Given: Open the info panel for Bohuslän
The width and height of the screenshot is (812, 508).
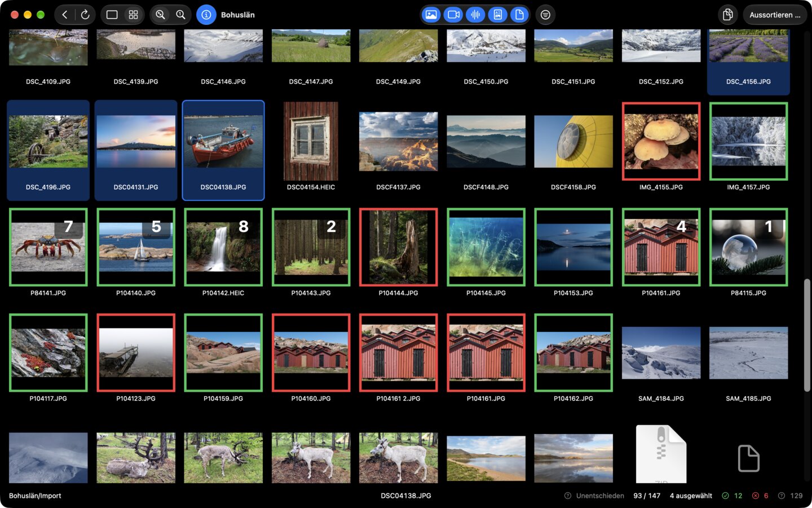Looking at the screenshot, I should 206,15.
